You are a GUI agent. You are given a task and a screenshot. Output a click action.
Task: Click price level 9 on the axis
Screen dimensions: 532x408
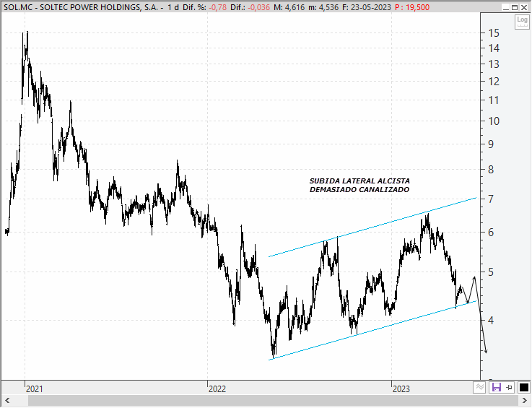[491, 144]
